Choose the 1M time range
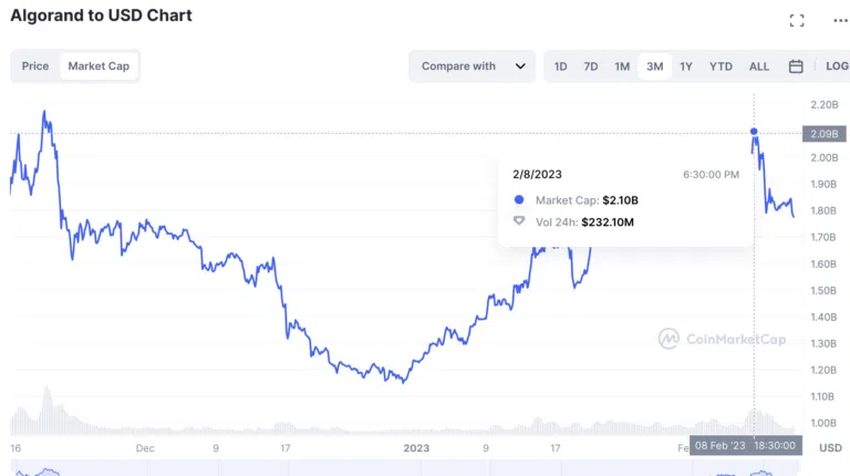Screen dimensions: 850x476 click(622, 67)
